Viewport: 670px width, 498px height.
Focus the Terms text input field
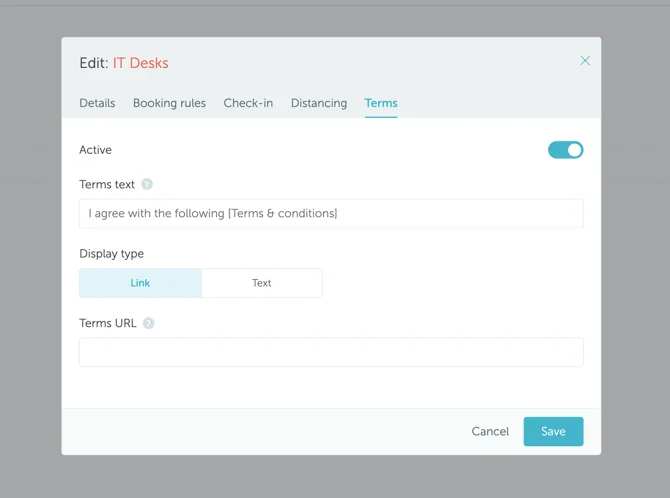[x=331, y=213]
